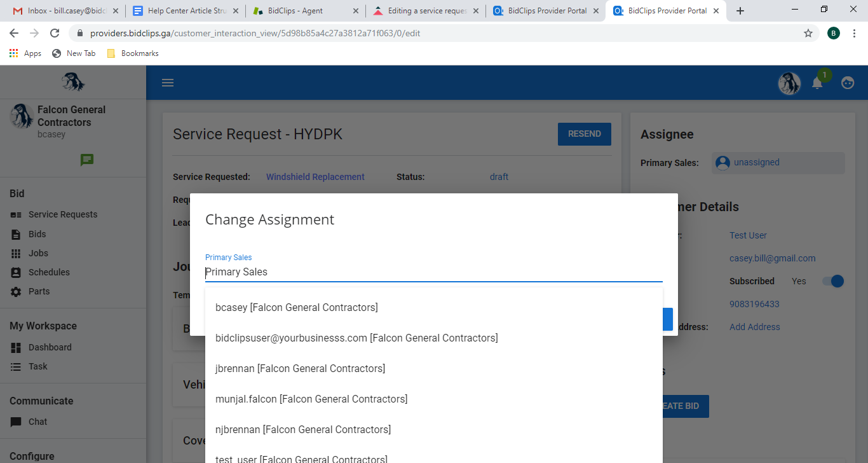
Task: Open the hamburger menu in blue header
Action: click(168, 83)
